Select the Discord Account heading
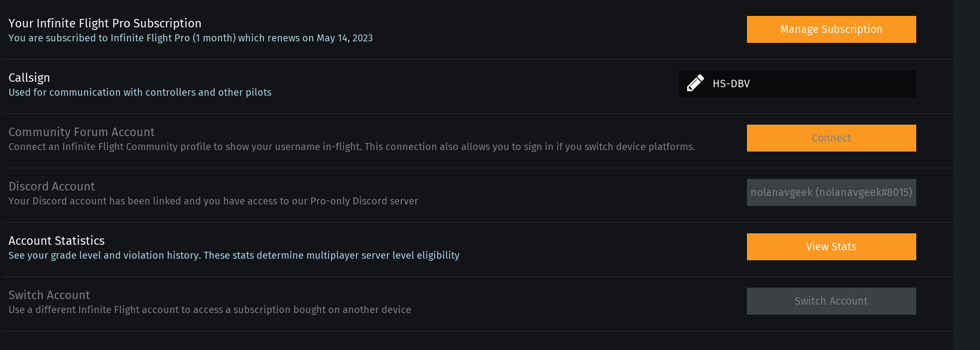Image resolution: width=980 pixels, height=350 pixels. pos(52,186)
